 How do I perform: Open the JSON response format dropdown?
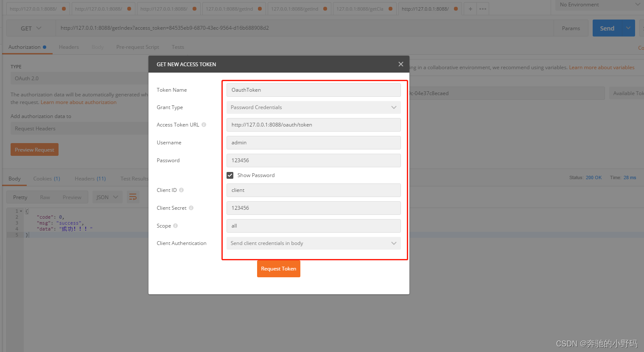pos(107,197)
